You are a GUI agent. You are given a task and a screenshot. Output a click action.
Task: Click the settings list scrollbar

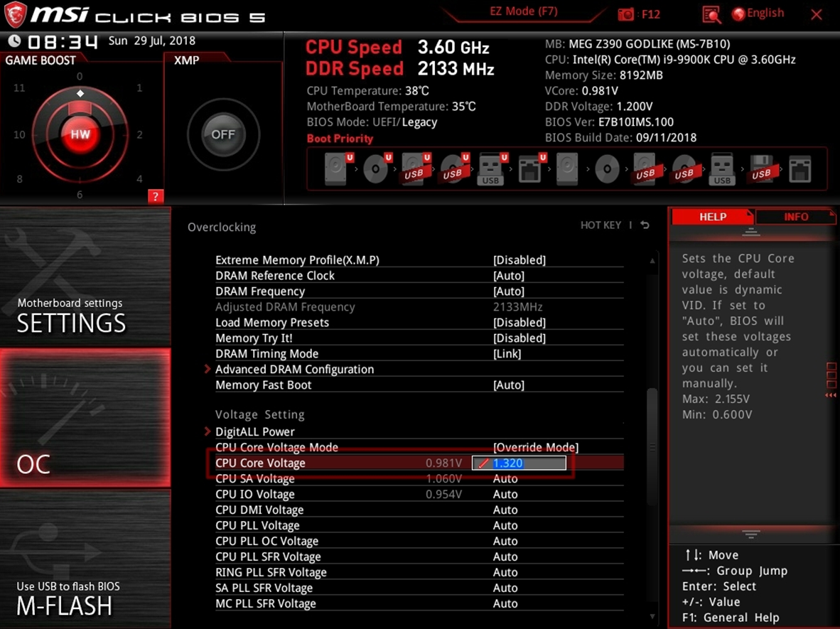(x=652, y=446)
